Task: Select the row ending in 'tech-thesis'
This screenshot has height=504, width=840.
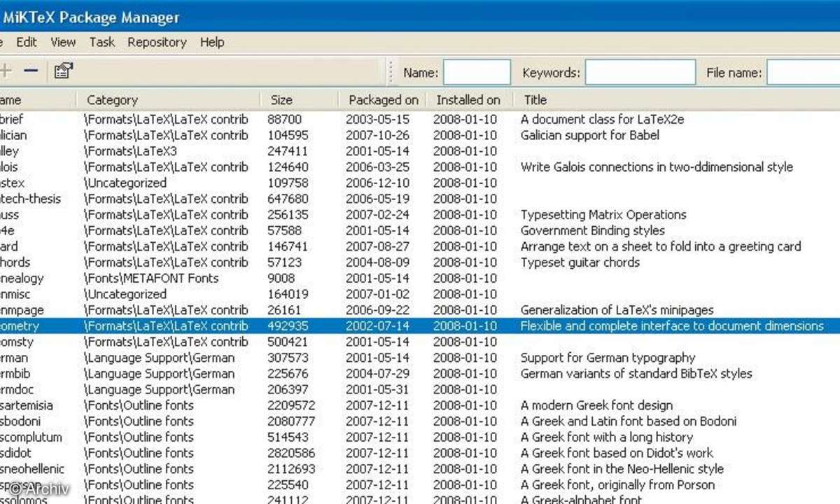Action: [420, 199]
